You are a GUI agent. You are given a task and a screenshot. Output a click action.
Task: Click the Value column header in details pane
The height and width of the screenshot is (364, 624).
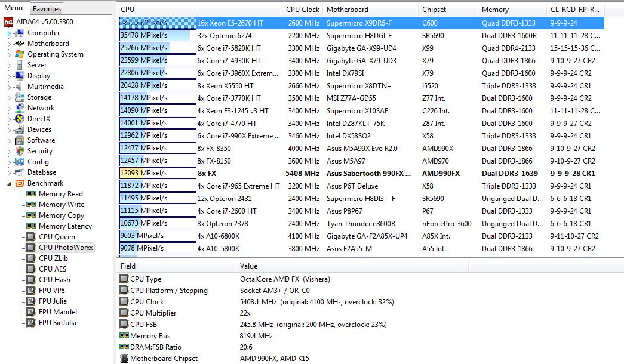[352, 266]
